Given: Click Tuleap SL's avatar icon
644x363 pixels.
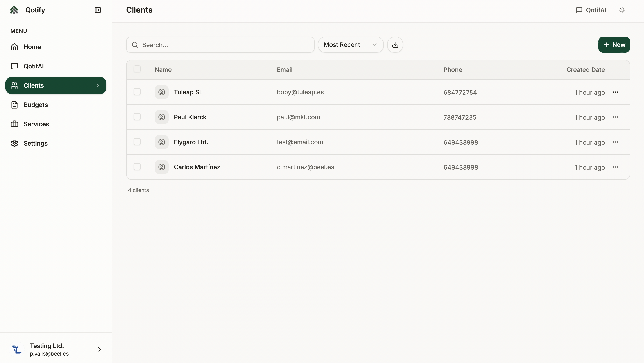Looking at the screenshot, I should click(161, 92).
